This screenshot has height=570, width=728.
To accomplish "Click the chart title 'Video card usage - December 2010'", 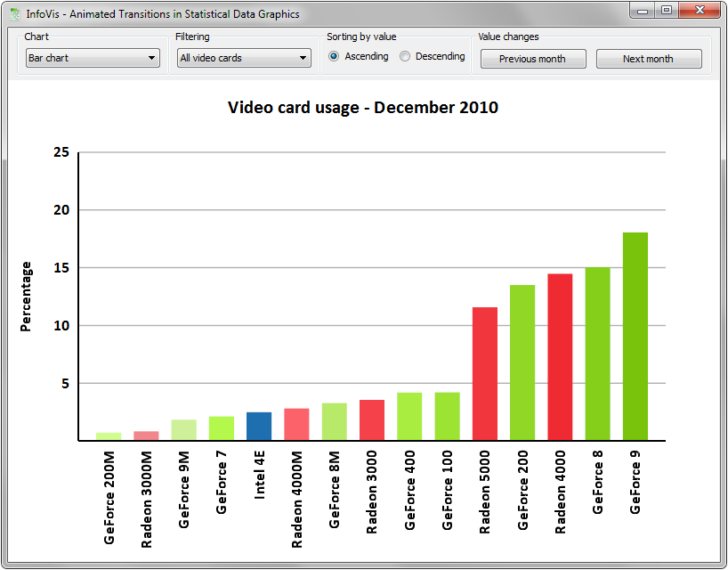I will click(362, 107).
